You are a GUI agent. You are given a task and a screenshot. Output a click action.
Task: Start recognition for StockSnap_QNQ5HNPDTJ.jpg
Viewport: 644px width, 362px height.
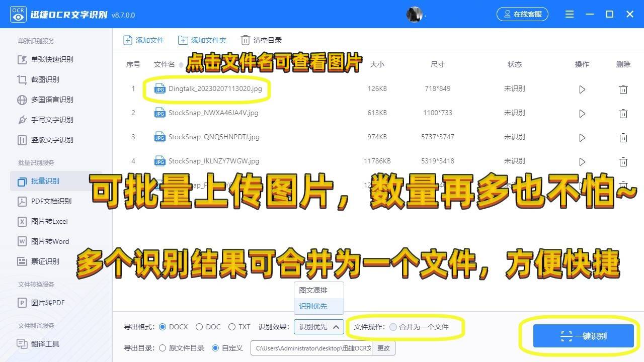click(x=582, y=138)
